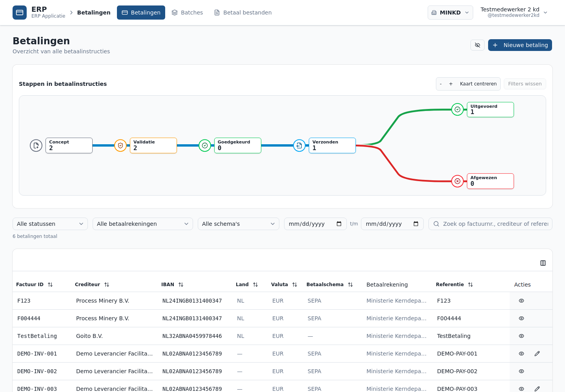View details of payment F123
Screen dimensions: 565x392
tap(521, 301)
